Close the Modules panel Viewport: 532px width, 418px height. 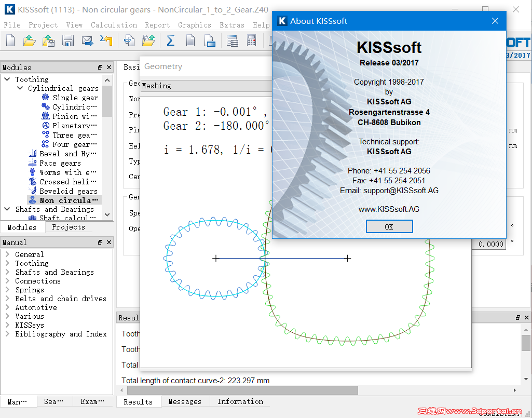tap(109, 67)
